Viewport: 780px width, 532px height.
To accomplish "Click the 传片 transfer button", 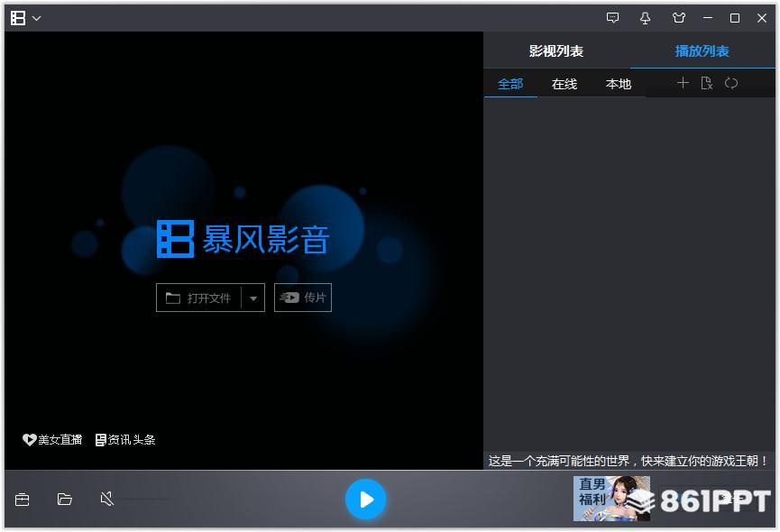I will (x=303, y=298).
